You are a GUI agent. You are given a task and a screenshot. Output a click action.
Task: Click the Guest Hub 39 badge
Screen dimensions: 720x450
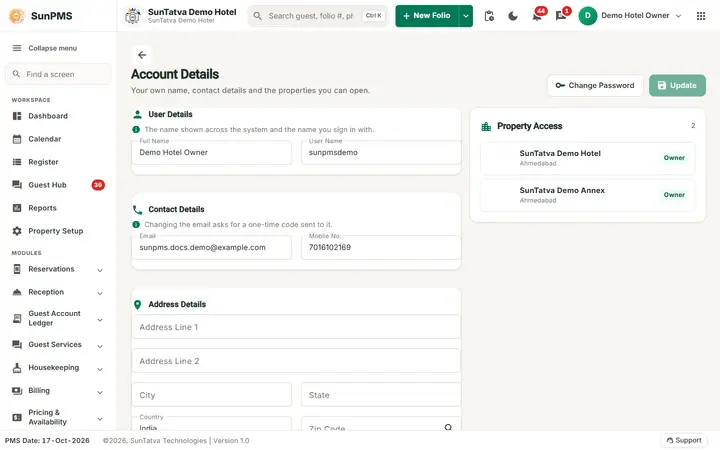[x=98, y=185]
